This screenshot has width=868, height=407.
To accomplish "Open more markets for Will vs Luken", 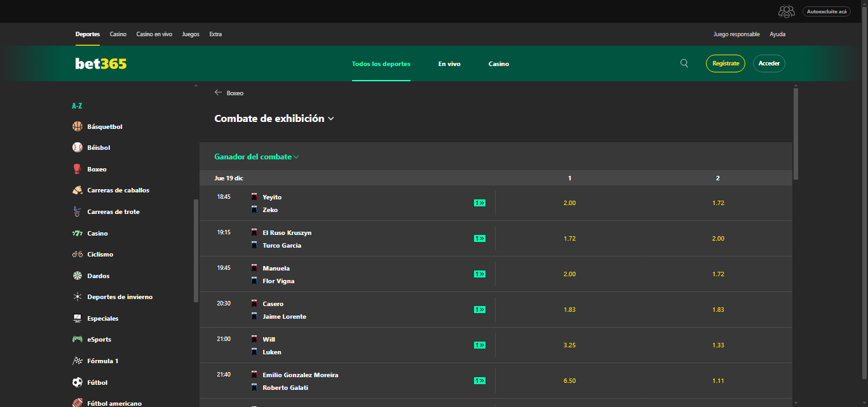I will [480, 345].
